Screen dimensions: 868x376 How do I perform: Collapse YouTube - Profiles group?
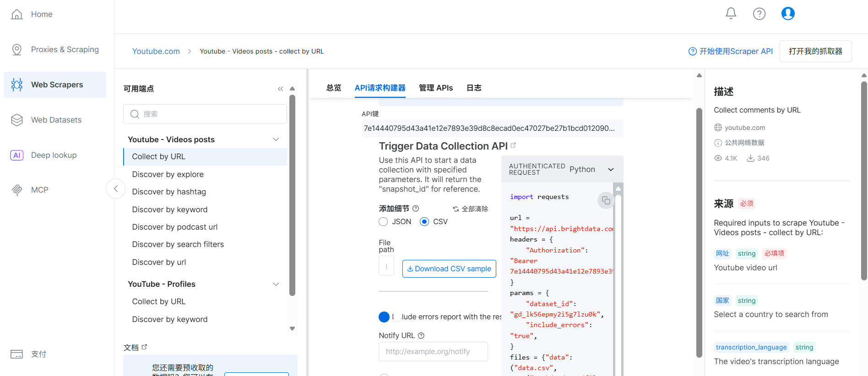(x=276, y=284)
